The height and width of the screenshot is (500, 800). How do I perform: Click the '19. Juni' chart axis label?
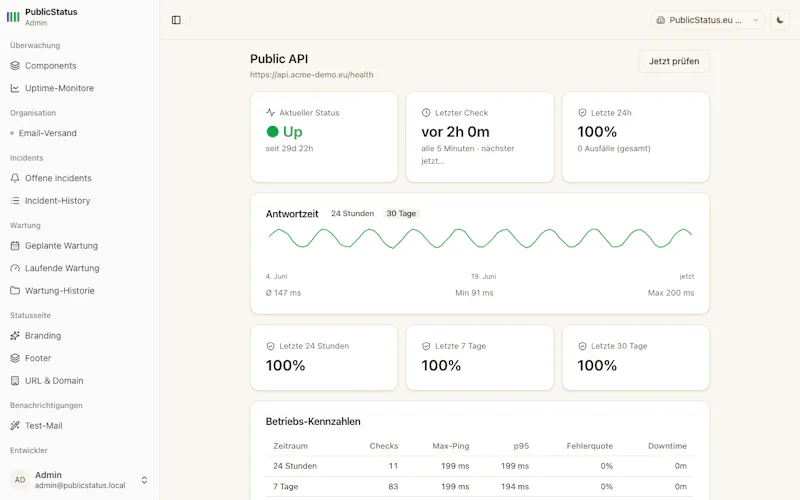[x=483, y=276]
